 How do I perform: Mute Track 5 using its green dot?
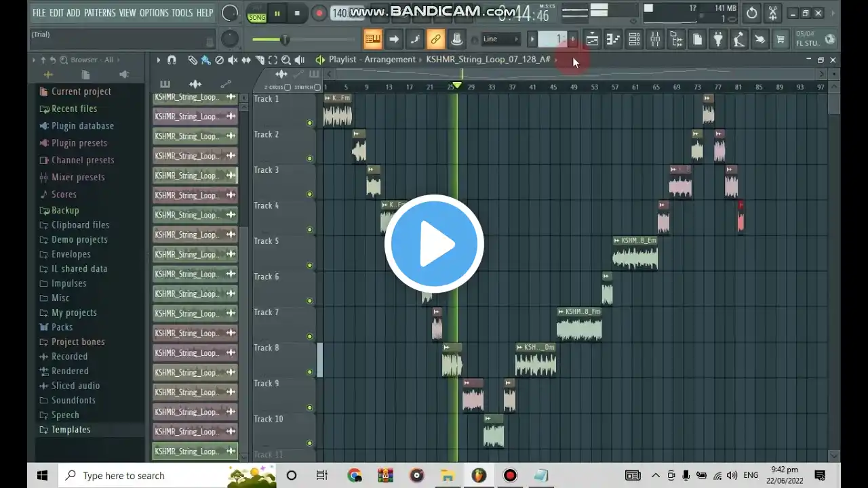click(310, 265)
